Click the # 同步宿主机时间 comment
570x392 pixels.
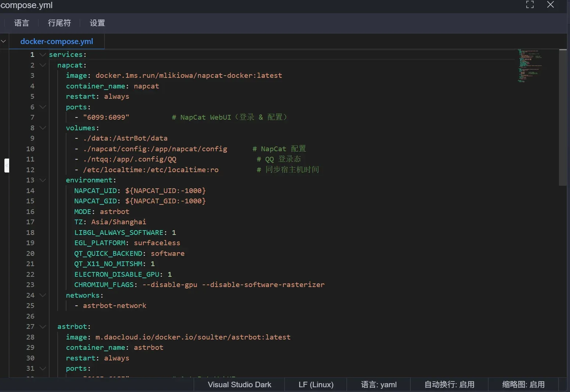coord(288,170)
